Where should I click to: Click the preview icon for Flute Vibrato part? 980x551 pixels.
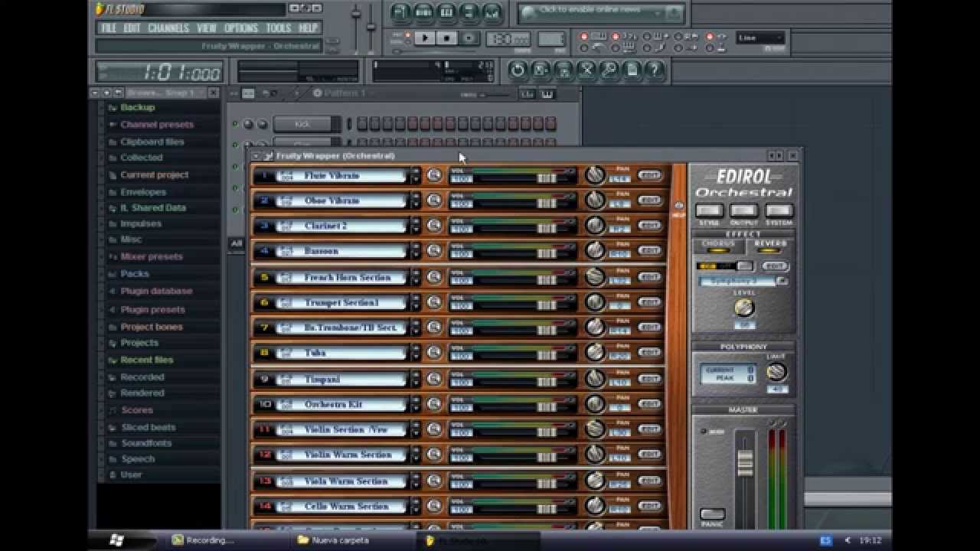pos(434,175)
